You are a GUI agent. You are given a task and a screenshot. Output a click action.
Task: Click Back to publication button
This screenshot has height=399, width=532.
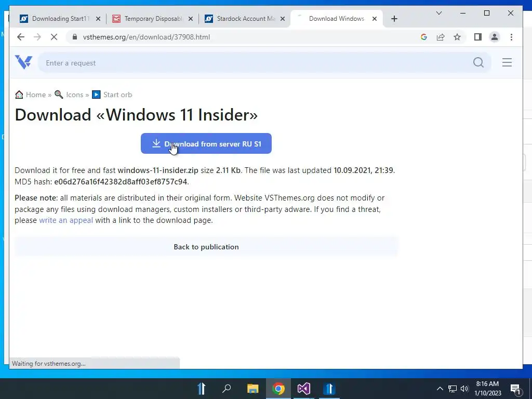click(x=206, y=247)
